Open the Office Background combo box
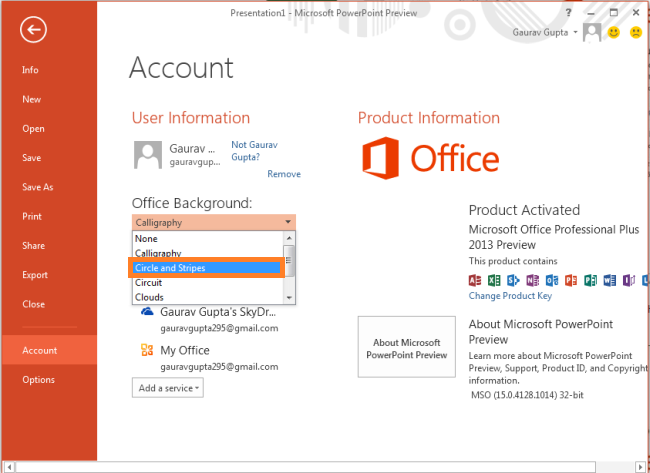Image resolution: width=650 pixels, height=473 pixels. click(x=214, y=222)
